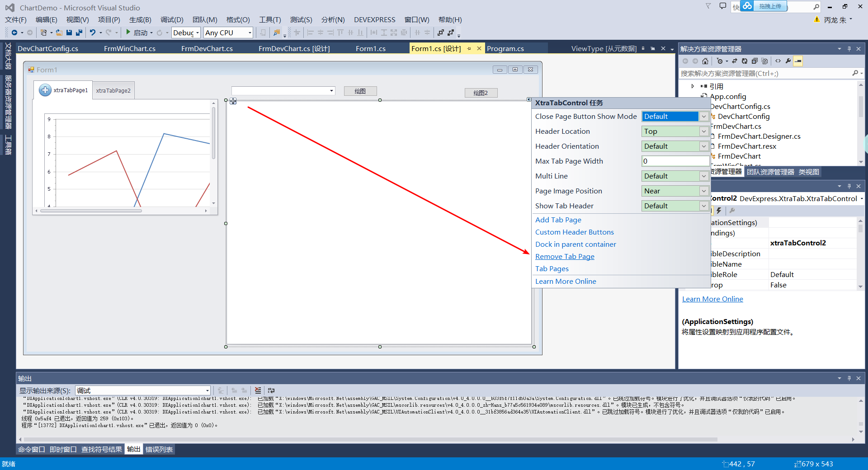The image size is (868, 470).
Task: Open the Header Orientation dropdown
Action: click(703, 146)
